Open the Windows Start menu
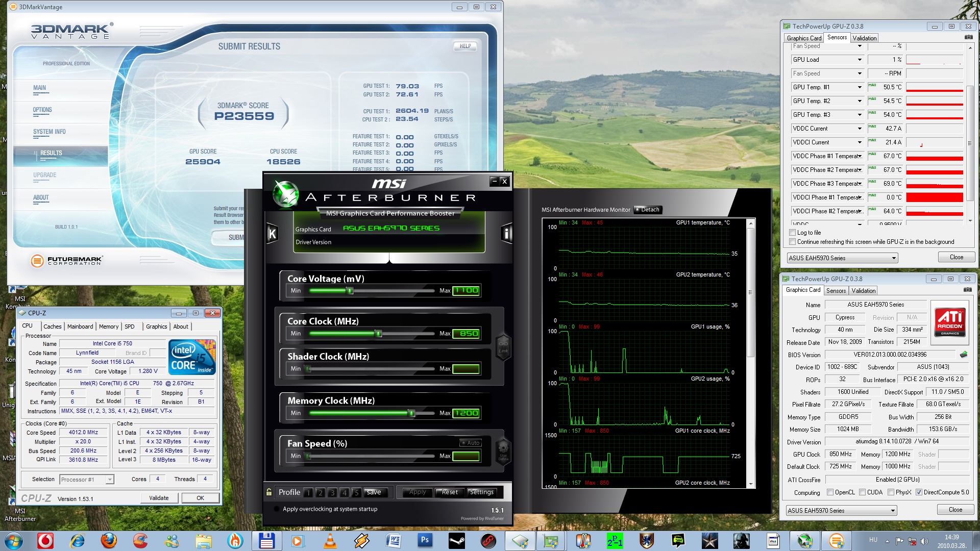 [14, 540]
